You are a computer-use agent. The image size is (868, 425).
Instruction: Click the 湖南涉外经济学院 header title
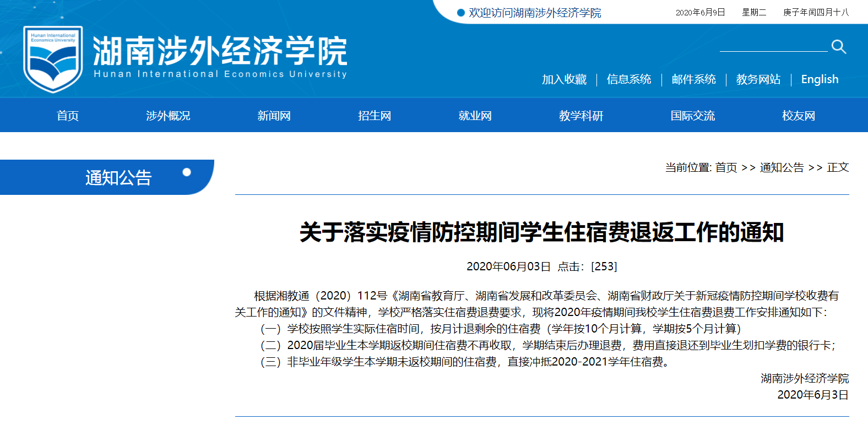(x=220, y=51)
